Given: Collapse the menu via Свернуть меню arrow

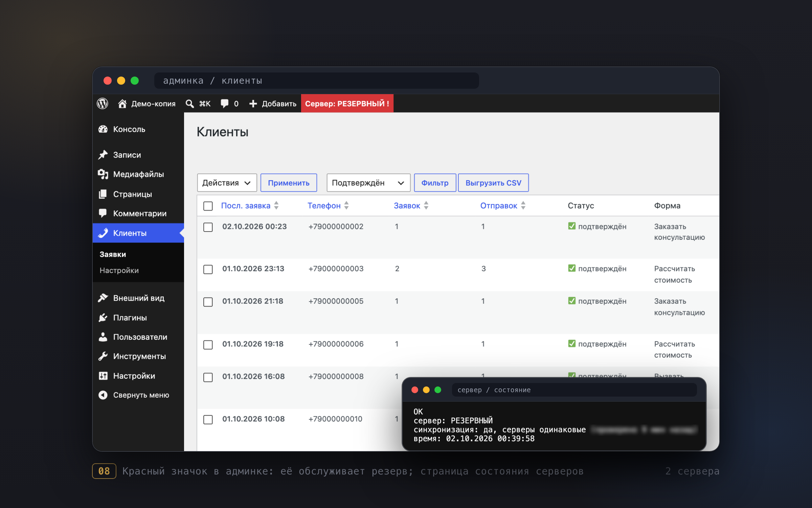Looking at the screenshot, I should click(103, 395).
